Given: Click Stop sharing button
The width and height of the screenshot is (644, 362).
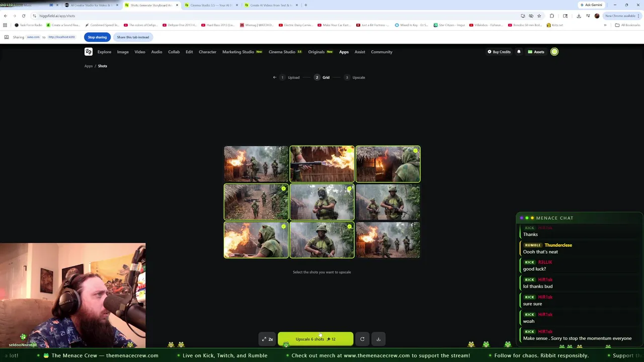Looking at the screenshot, I should (97, 37).
